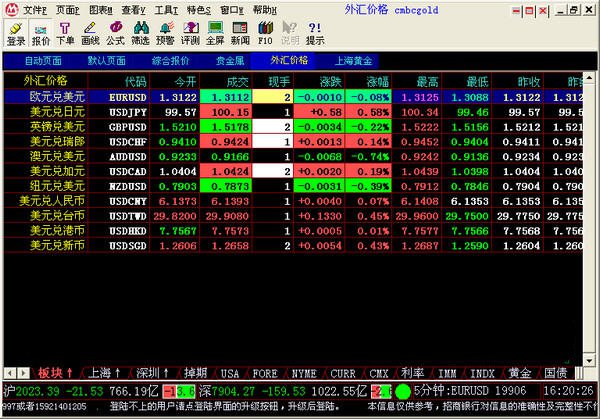The image size is (600, 419).
Task: Click the green status indicator circle
Action: pyautogui.click(x=402, y=391)
